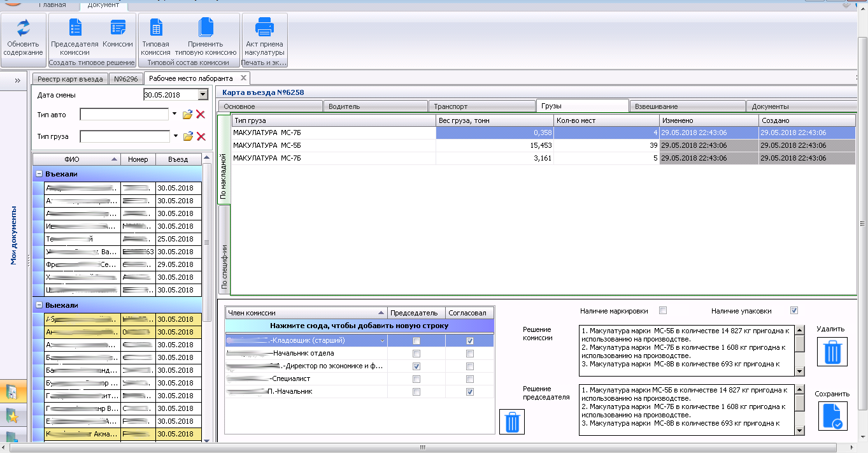
Task: Click row to add new commission member
Action: [x=360, y=326]
